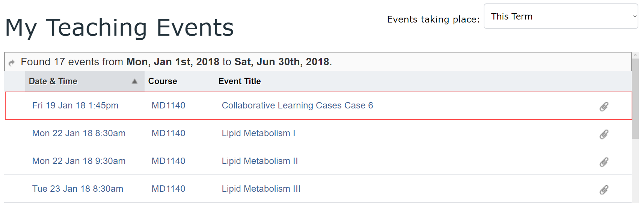Open the Lipid Metabolism III event link
The image size is (644, 203).
tap(261, 189)
